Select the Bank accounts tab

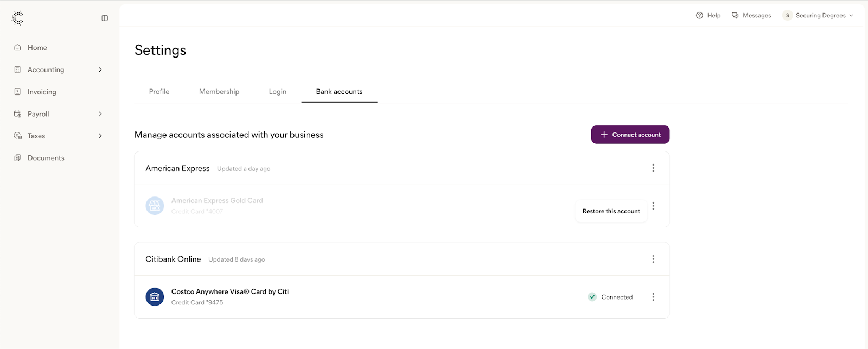340,92
